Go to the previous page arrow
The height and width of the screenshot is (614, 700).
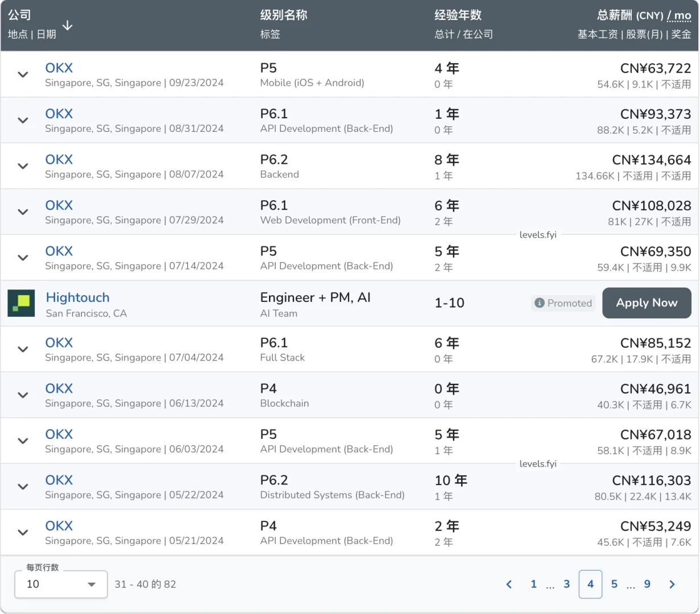[509, 584]
